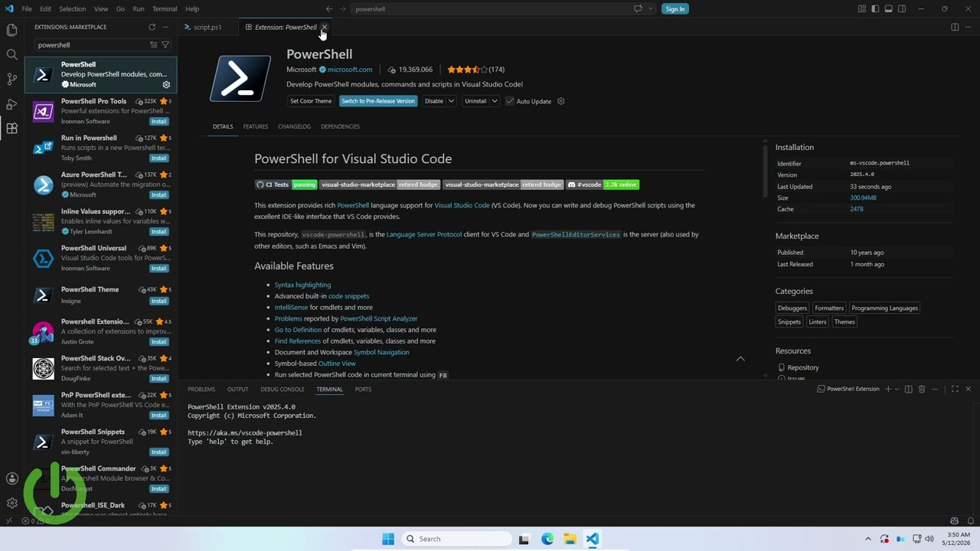Click the Sign In button
This screenshot has width=980, height=551.
click(x=675, y=9)
